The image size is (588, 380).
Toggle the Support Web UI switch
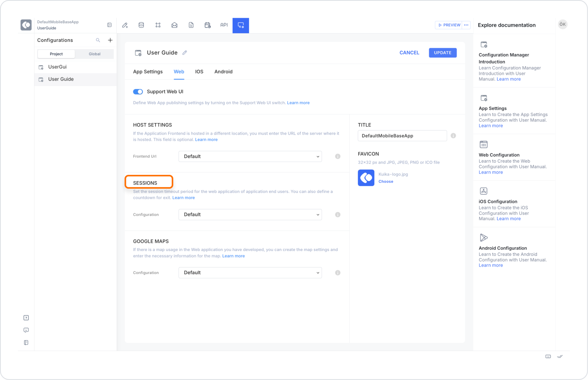[138, 92]
